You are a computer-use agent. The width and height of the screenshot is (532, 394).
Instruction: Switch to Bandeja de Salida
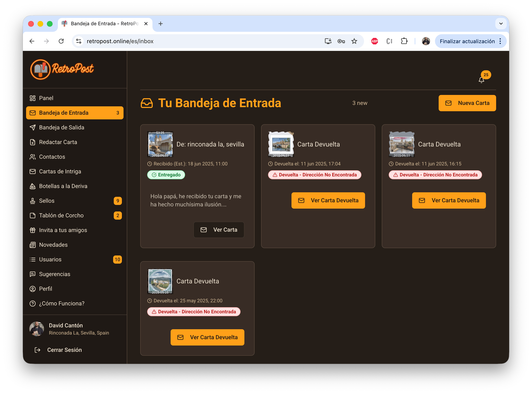click(x=61, y=127)
